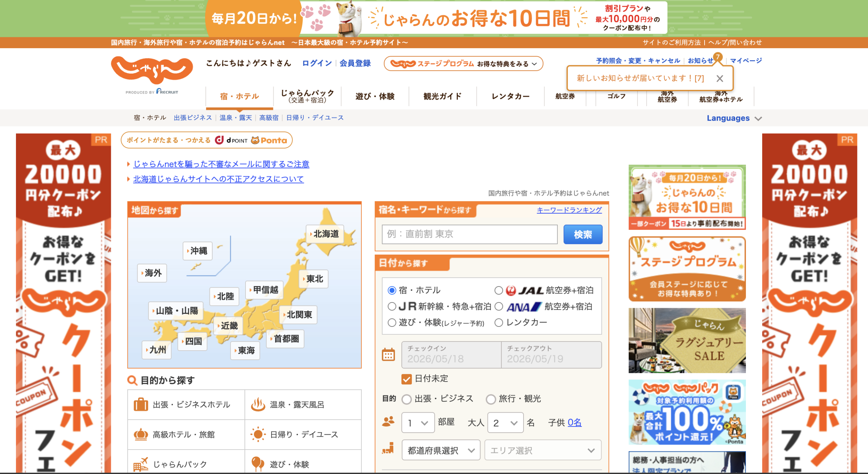Click the チェックイン date field
The image size is (868, 474).
click(451, 355)
